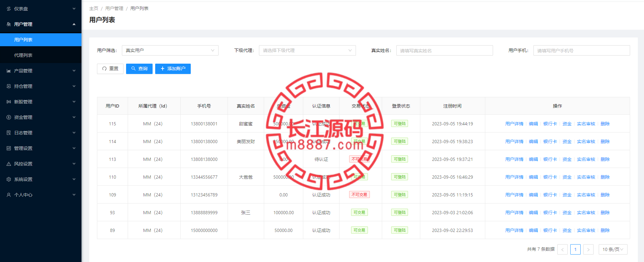644x262 pixels.
Task: Click the 主页 breadcrumb link
Action: pyautogui.click(x=94, y=8)
